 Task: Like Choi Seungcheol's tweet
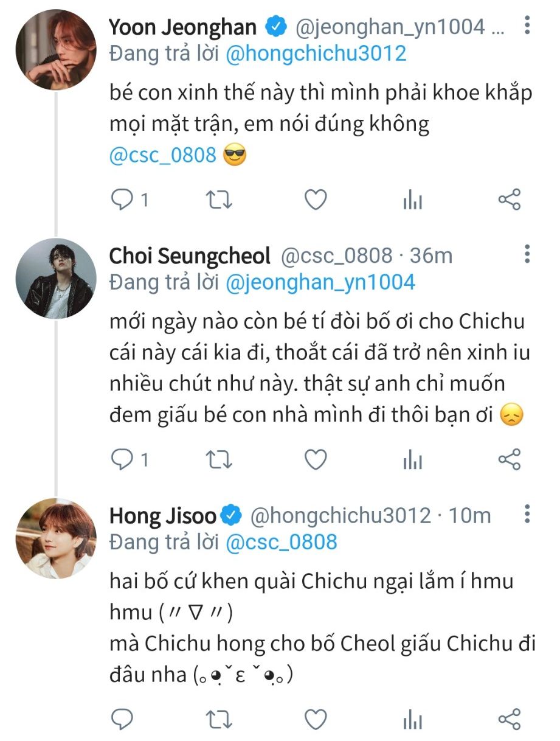click(x=316, y=460)
